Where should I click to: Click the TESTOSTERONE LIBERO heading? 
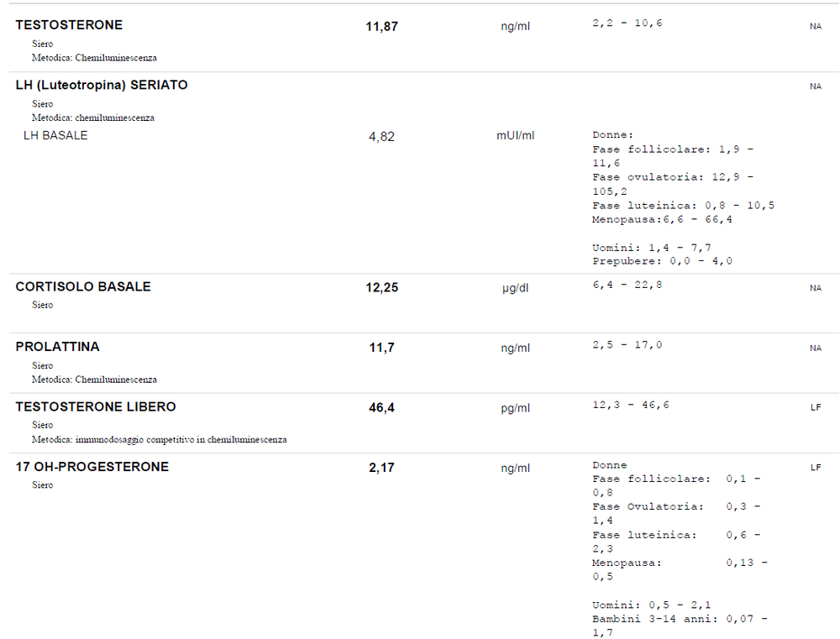pos(96,407)
